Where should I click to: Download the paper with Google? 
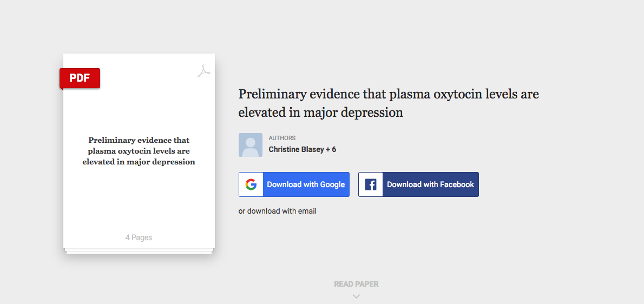point(294,184)
